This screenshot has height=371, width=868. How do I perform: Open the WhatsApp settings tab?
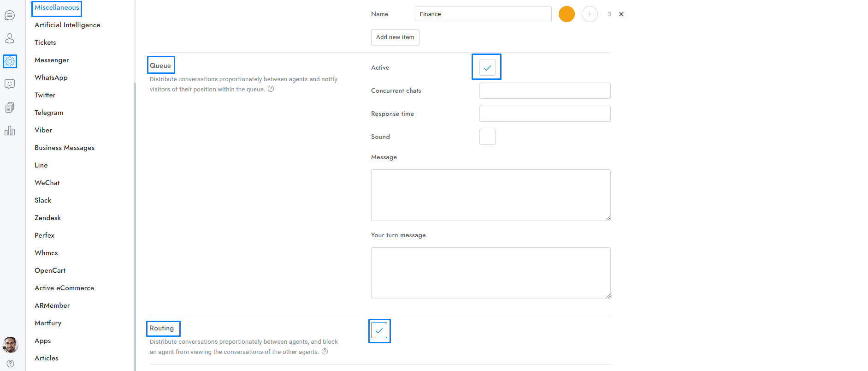[51, 78]
